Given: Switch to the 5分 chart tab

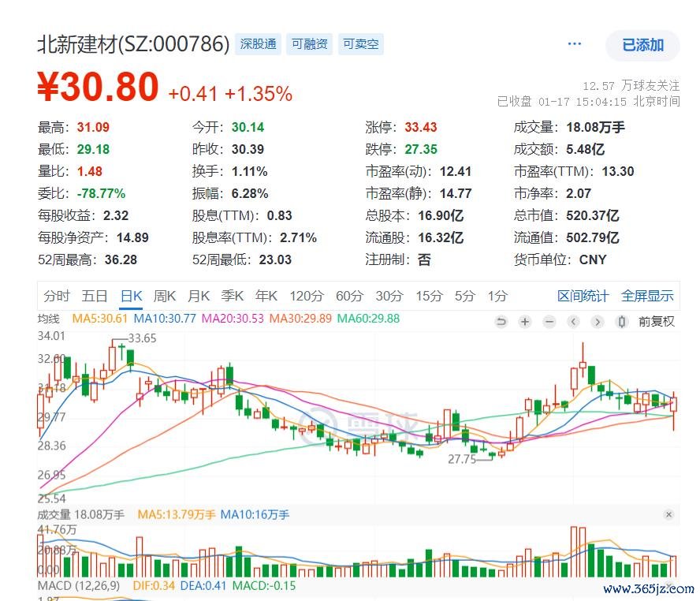Looking at the screenshot, I should 465,296.
